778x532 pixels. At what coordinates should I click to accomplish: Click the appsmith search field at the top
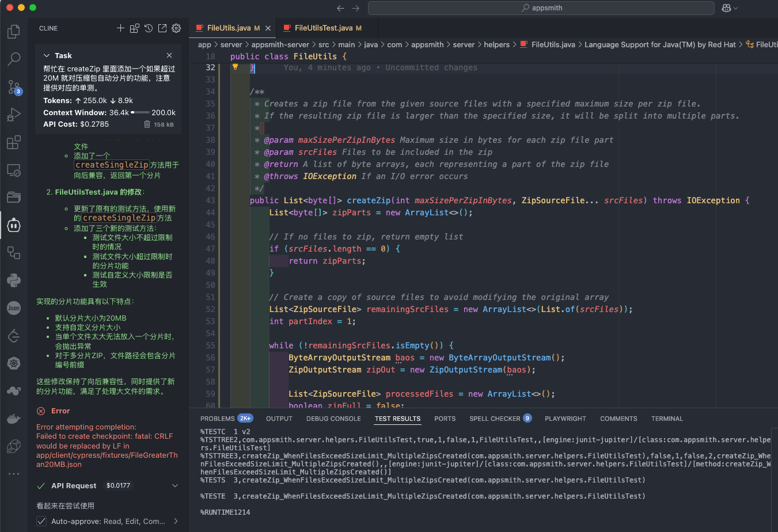tap(540, 7)
